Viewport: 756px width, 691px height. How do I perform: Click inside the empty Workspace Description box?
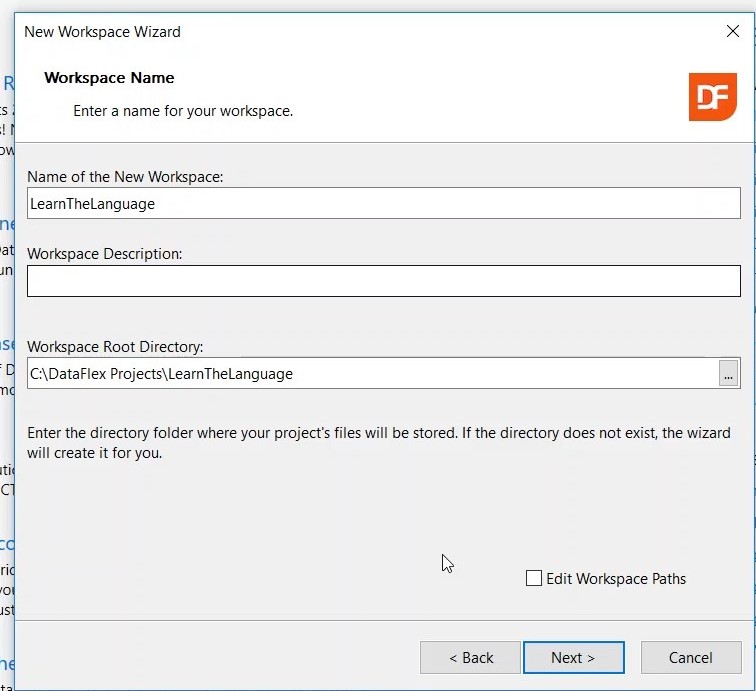383,281
